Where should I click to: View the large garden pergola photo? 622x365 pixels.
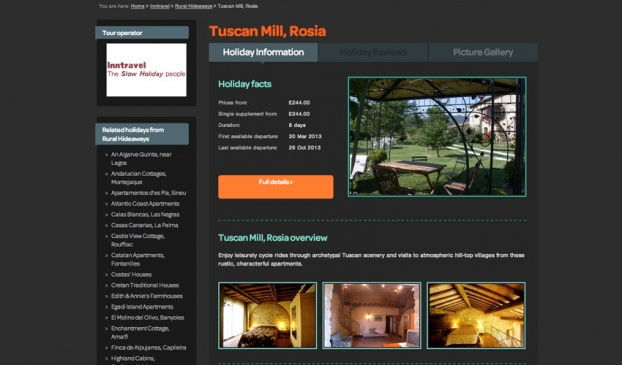pyautogui.click(x=437, y=137)
